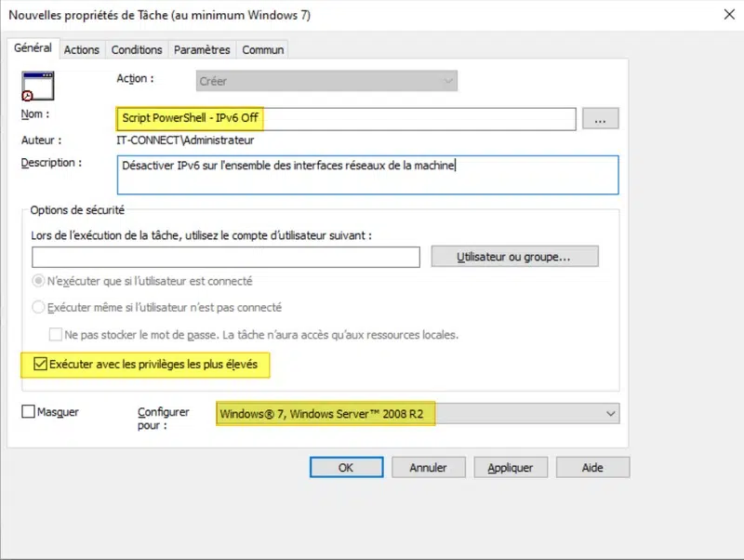Click the Aide button

coord(592,468)
